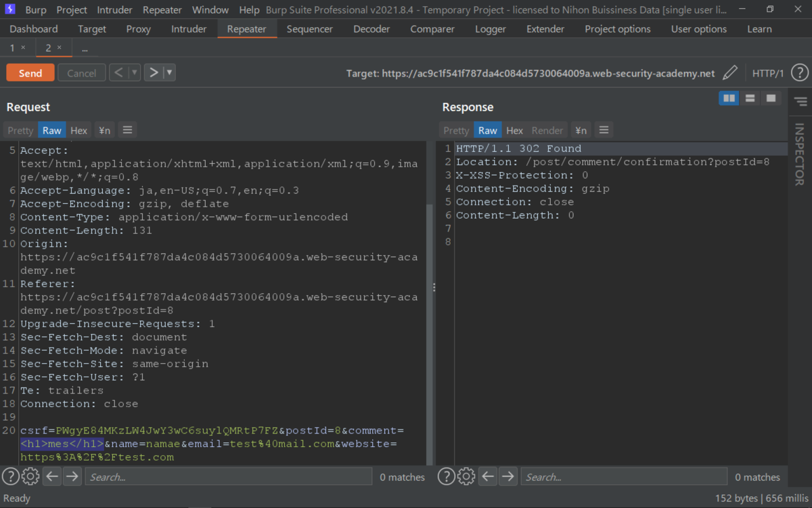This screenshot has width=812, height=508.
Task: Toggle non-printable chars in Response pane
Action: [x=581, y=130]
